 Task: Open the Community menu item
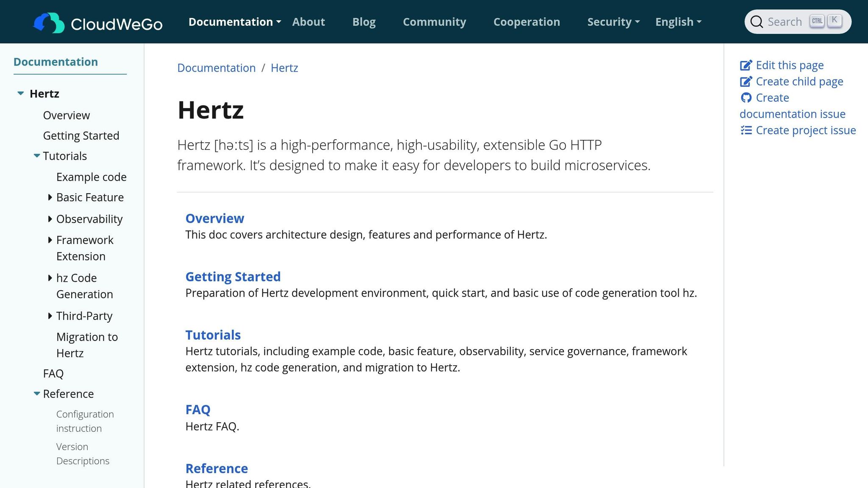pos(434,22)
